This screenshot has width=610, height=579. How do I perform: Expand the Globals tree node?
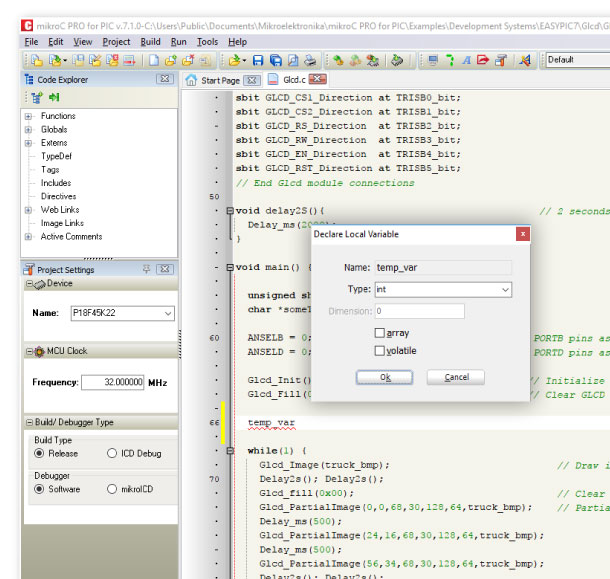click(28, 130)
